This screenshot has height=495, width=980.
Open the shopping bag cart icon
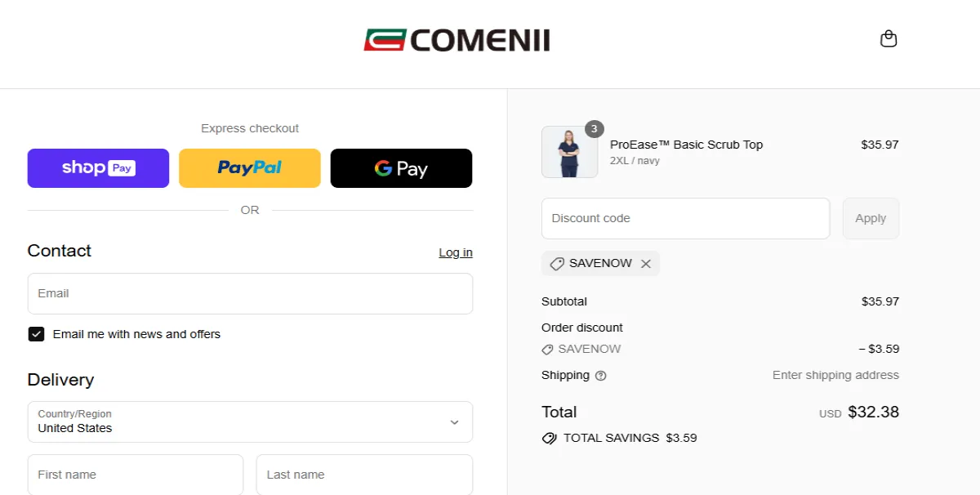889,38
